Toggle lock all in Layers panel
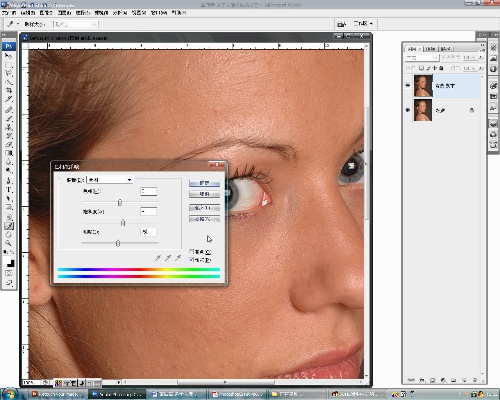The height and width of the screenshot is (400, 500). (x=441, y=68)
